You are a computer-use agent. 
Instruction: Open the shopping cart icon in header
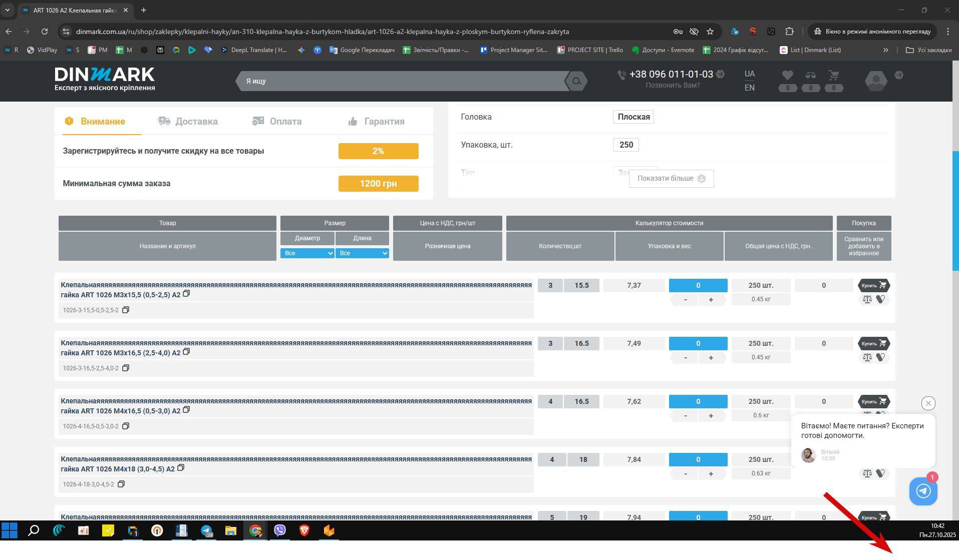tap(834, 76)
